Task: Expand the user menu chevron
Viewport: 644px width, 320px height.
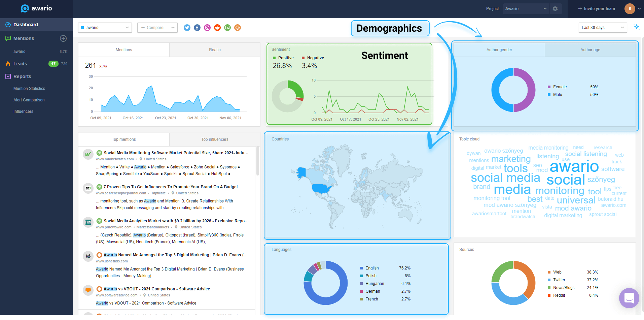Action: coord(639,9)
